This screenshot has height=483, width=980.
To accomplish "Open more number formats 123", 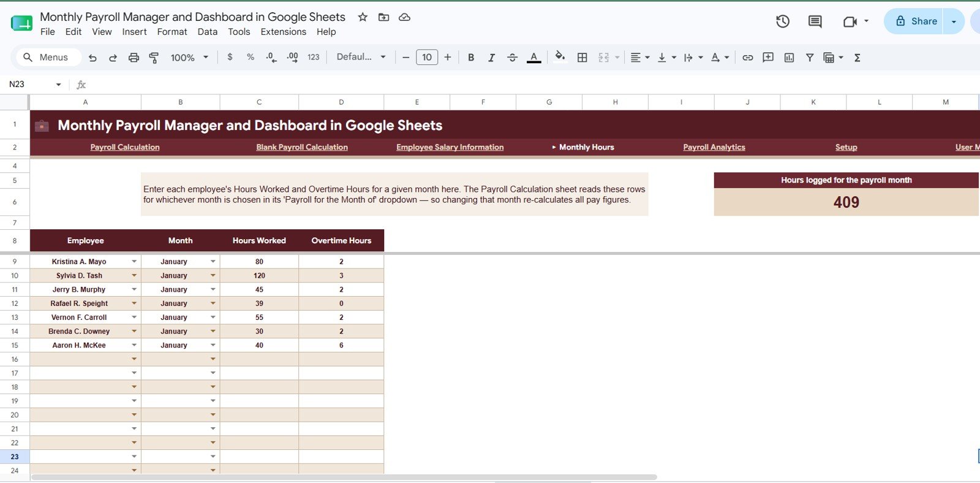I will [314, 57].
